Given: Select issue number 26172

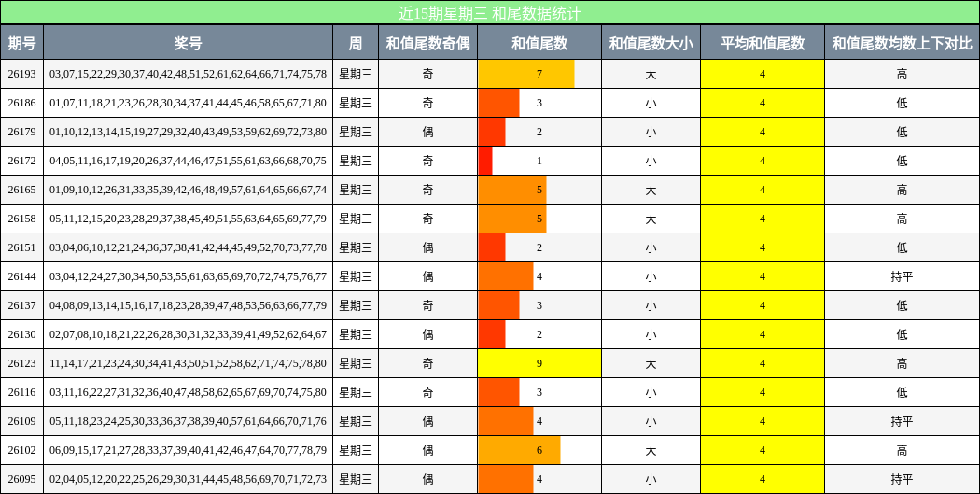Looking at the screenshot, I should tap(21, 161).
